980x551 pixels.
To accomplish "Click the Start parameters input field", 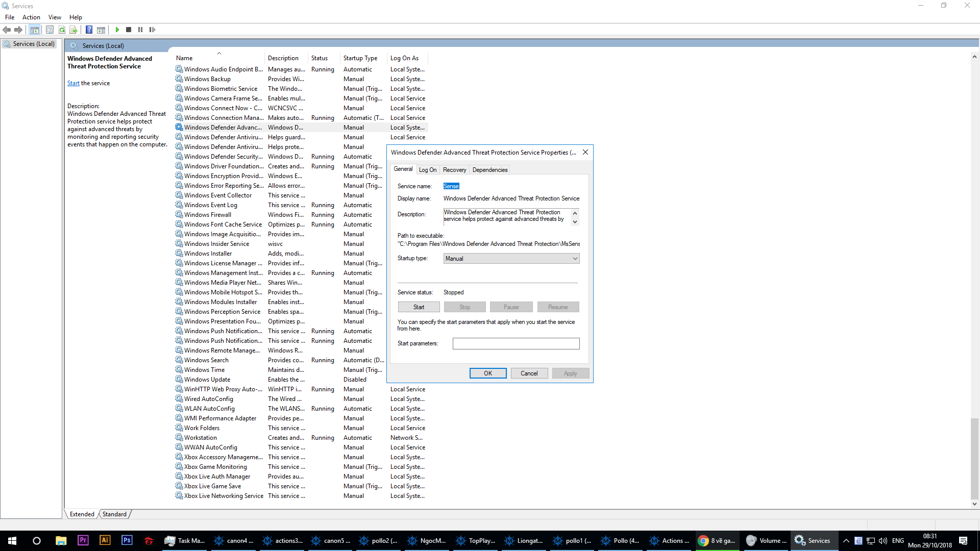I will click(516, 343).
